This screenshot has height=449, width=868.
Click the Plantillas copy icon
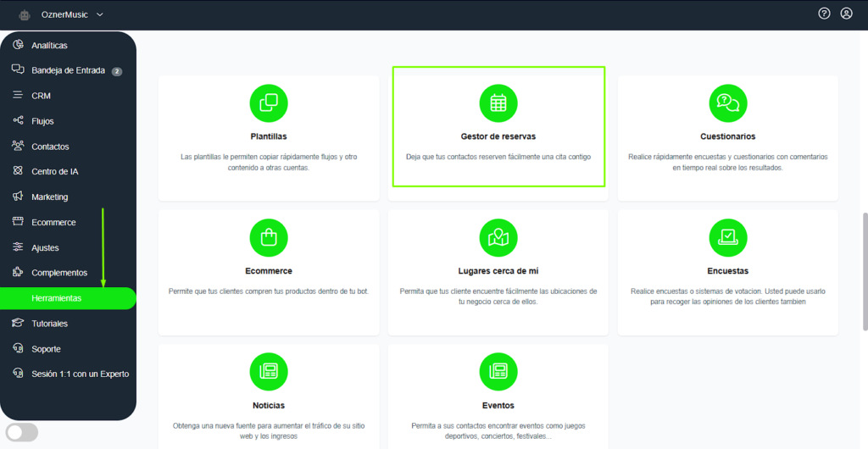[x=269, y=103]
